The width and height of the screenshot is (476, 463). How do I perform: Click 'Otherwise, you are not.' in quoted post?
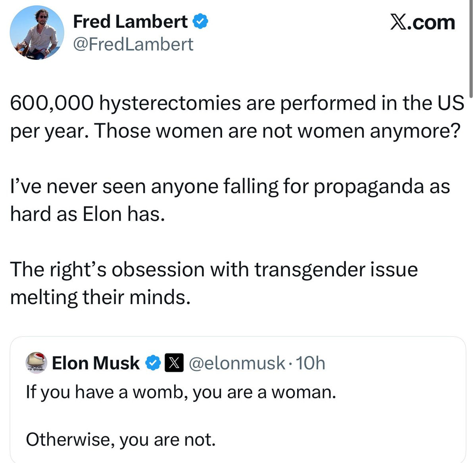coord(121,439)
